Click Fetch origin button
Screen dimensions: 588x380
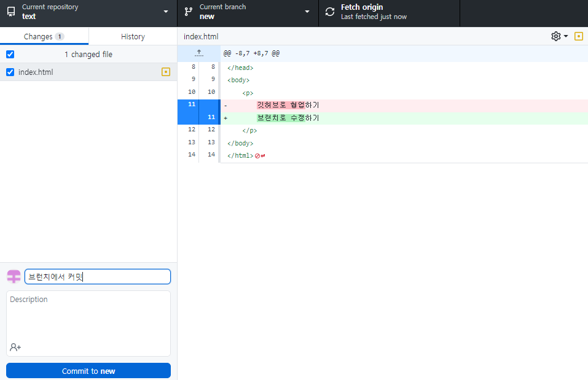(x=390, y=12)
